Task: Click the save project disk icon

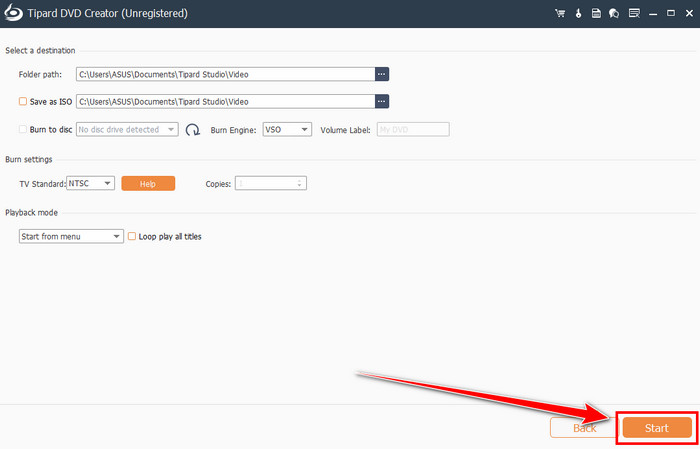Action: 595,14
